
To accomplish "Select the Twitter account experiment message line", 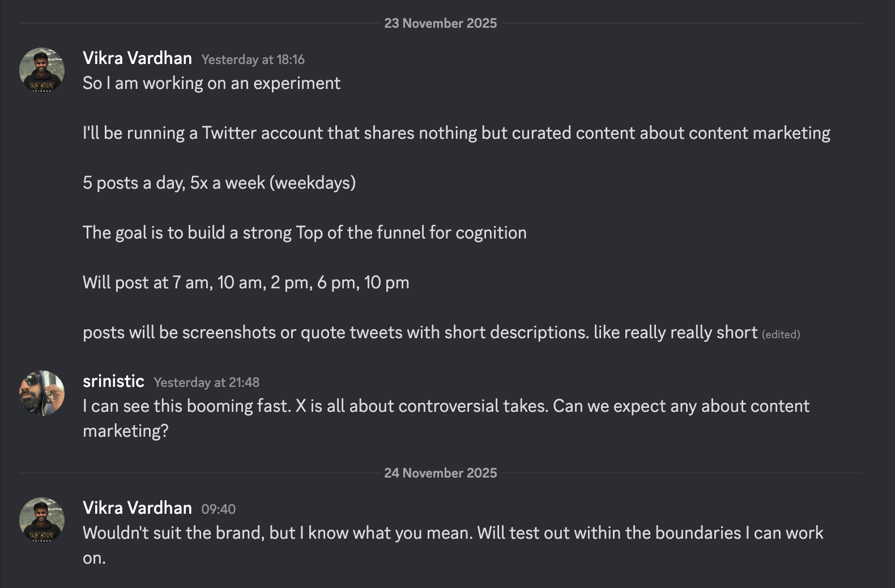I will click(x=456, y=133).
